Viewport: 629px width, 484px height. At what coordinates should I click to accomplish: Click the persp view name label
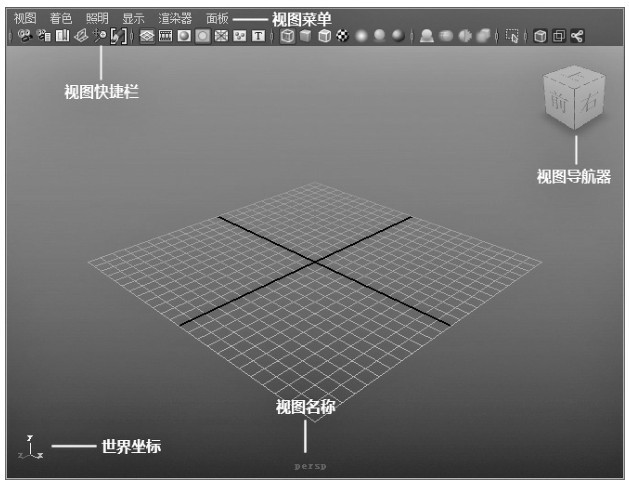tap(310, 466)
